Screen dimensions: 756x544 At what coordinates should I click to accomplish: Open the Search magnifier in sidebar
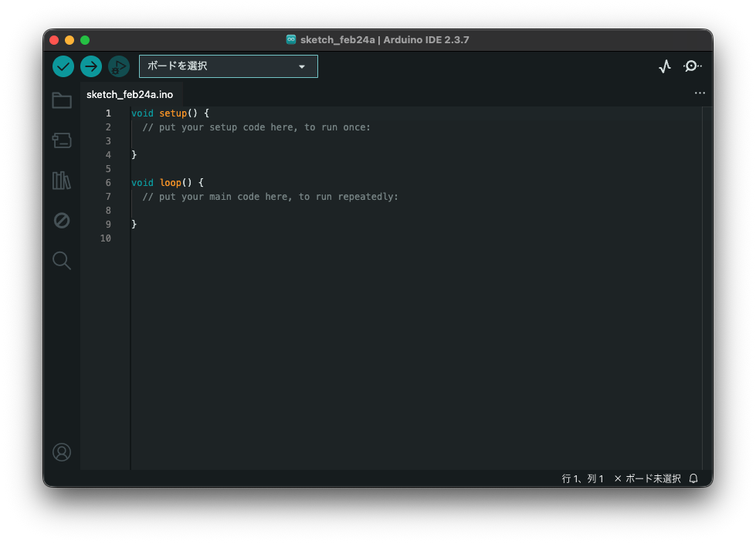click(62, 261)
